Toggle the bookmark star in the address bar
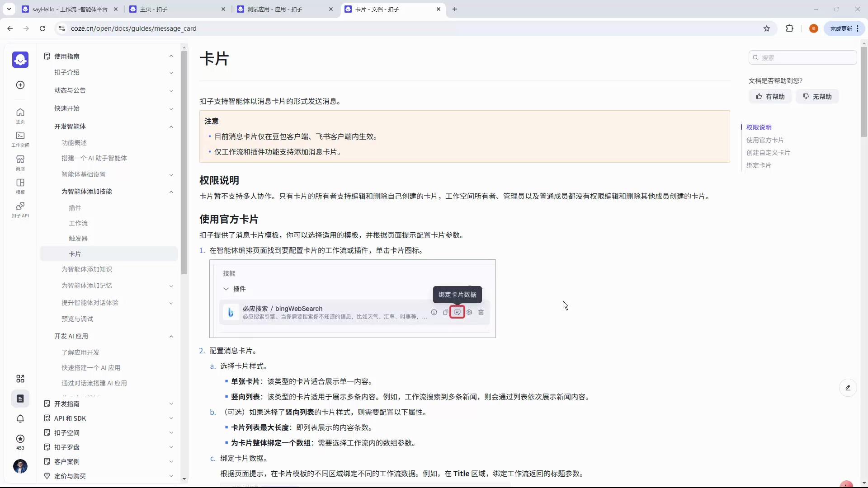The width and height of the screenshot is (868, 488). click(767, 28)
